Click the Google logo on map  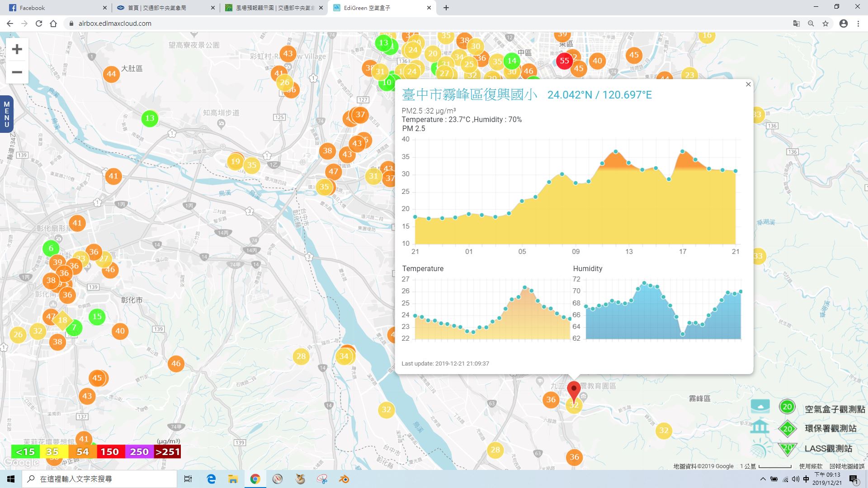pos(21,462)
